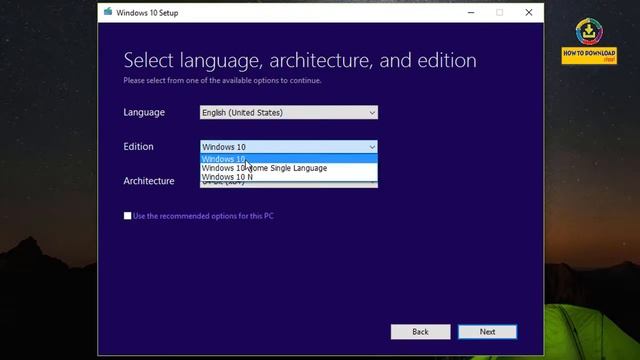The image size is (640, 360).
Task: Minimize the Windows 10 Setup window
Action: 471,13
